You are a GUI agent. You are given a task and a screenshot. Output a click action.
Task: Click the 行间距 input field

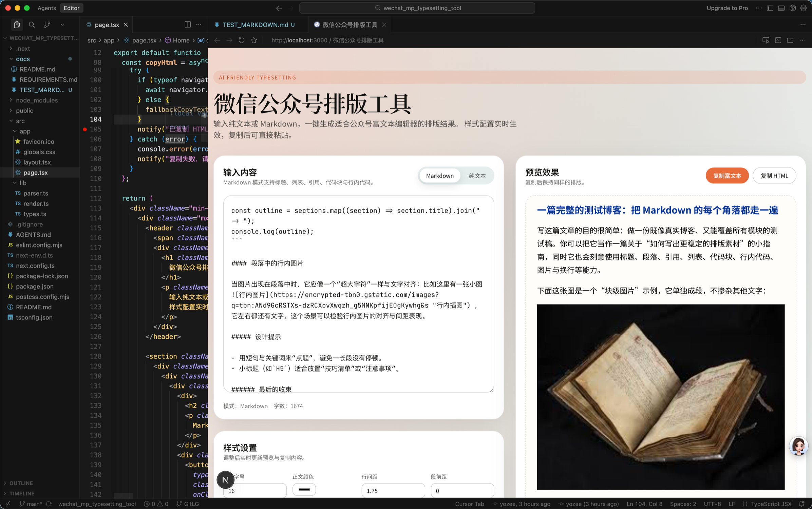393,491
